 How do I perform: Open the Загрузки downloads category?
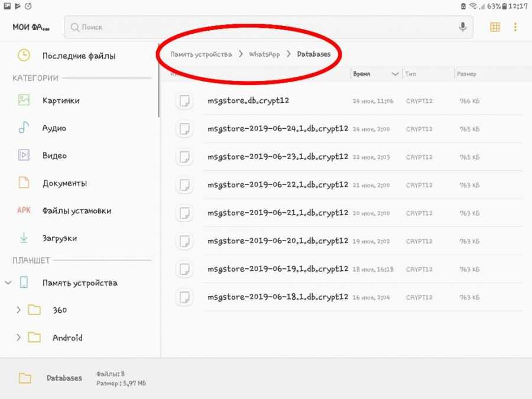click(x=59, y=239)
